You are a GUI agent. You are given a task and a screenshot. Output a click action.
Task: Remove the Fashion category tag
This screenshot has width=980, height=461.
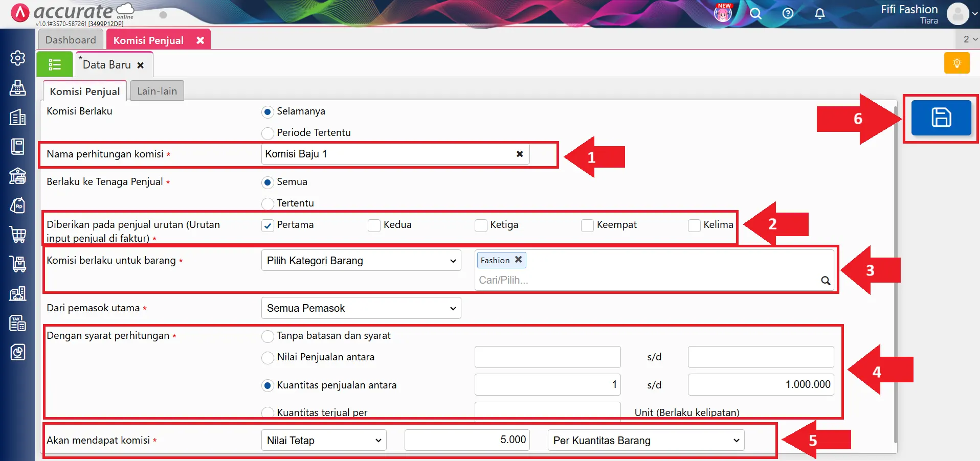518,260
